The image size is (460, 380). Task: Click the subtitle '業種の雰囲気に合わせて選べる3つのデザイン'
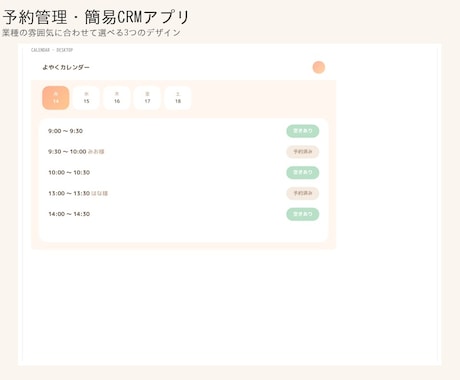pos(91,33)
